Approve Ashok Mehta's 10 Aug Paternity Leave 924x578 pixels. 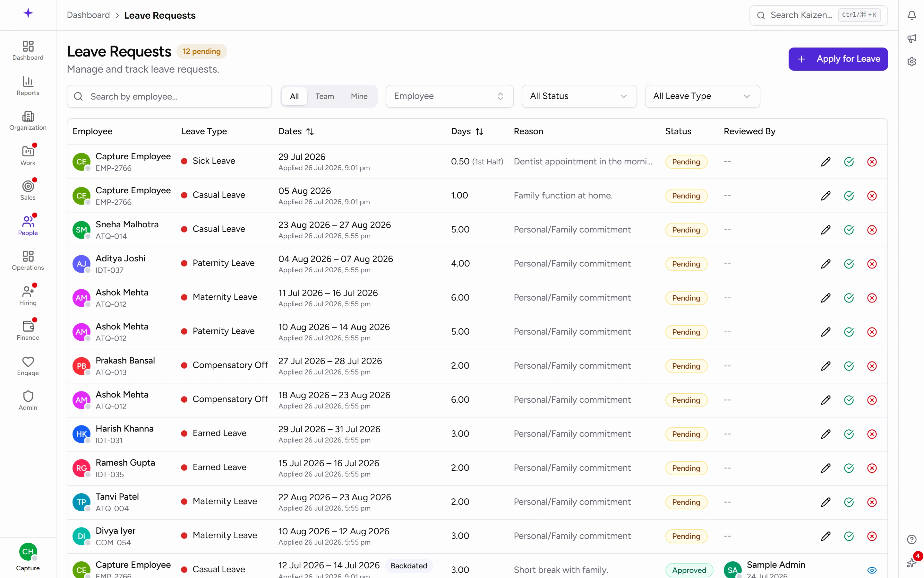tap(849, 332)
